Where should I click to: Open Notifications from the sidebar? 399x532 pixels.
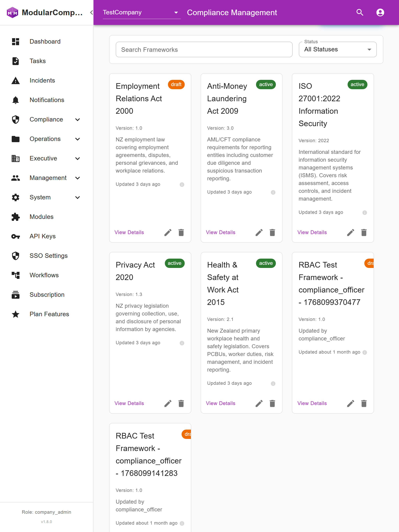click(47, 100)
